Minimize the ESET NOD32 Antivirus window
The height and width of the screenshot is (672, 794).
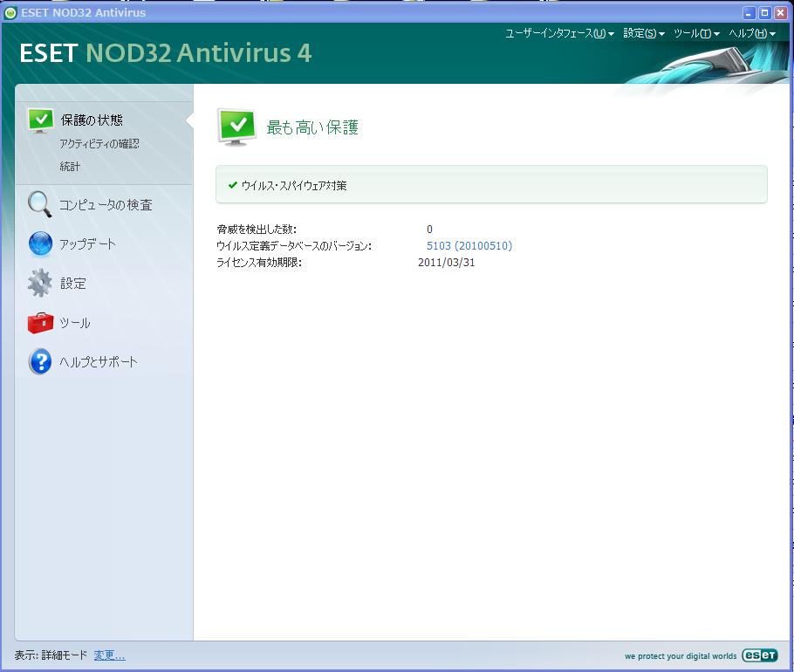tap(749, 13)
